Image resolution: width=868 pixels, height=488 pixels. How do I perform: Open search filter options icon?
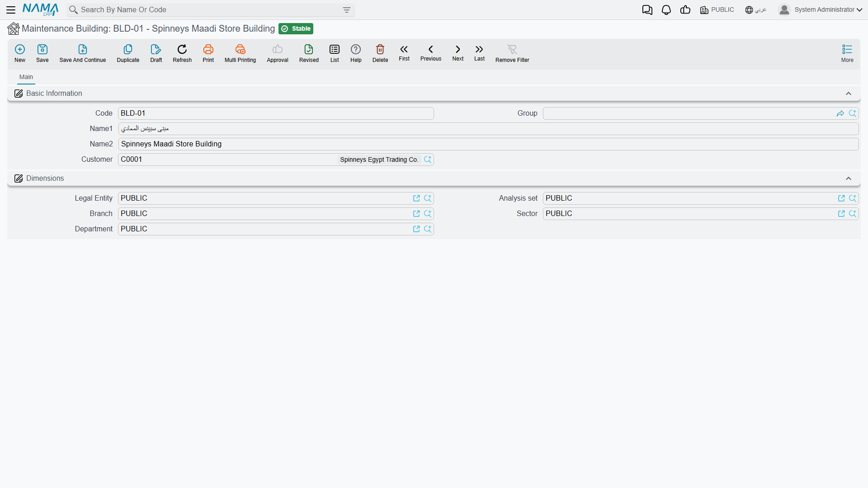click(347, 10)
